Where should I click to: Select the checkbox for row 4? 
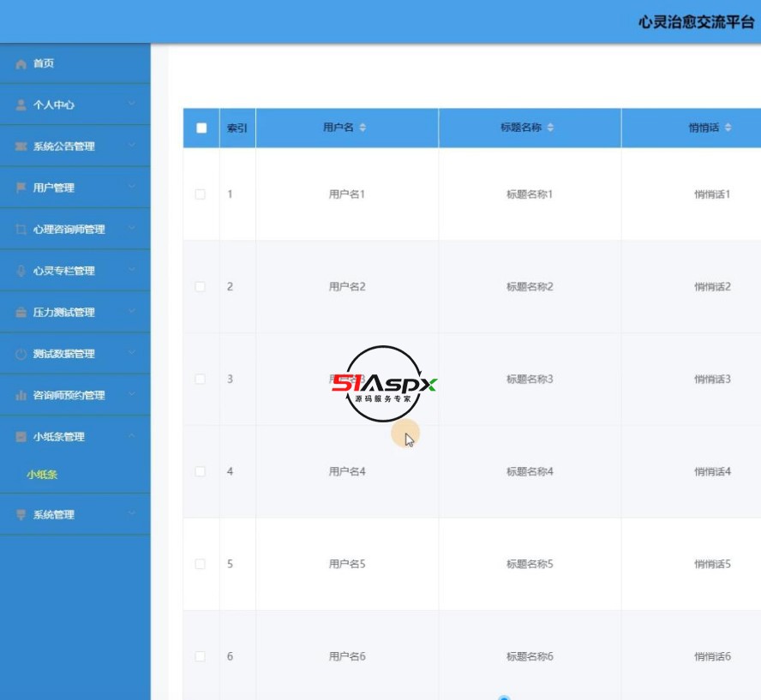point(201,472)
